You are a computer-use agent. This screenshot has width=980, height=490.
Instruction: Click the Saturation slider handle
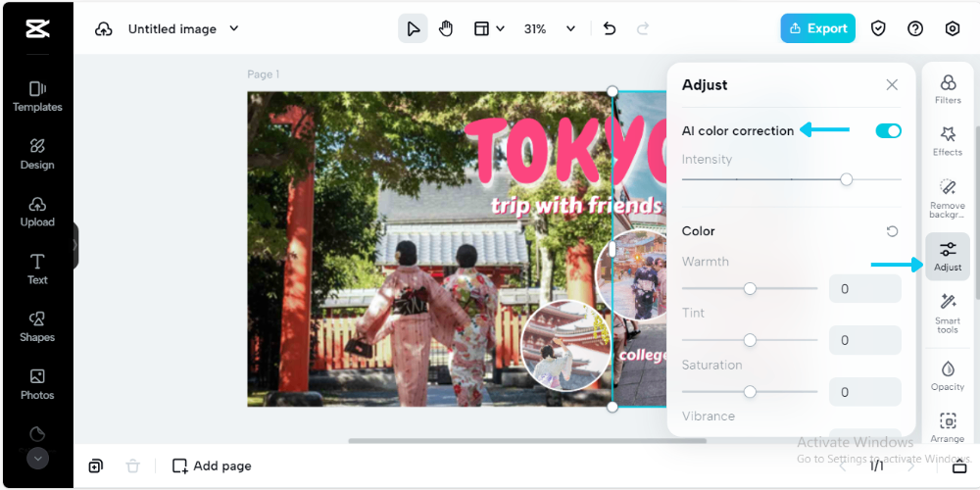click(750, 392)
